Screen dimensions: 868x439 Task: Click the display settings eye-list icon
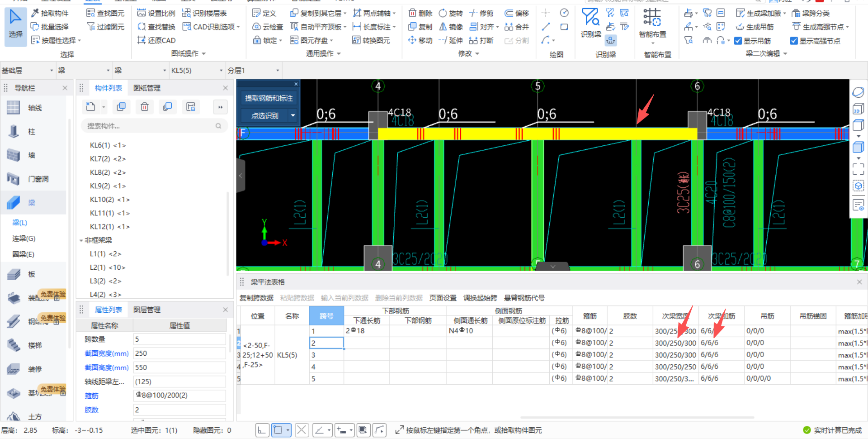pos(858,205)
